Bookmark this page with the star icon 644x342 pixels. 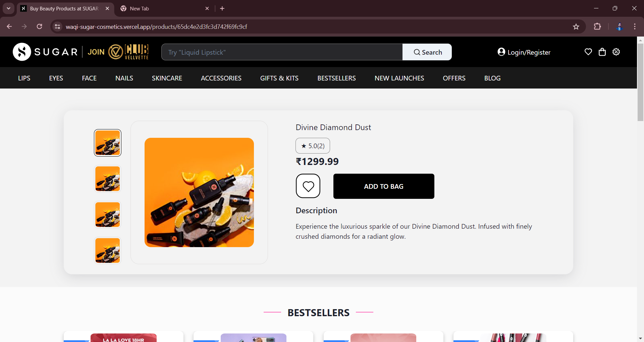click(x=576, y=27)
